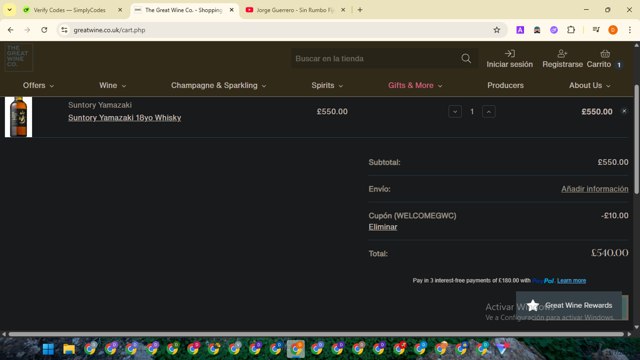Image resolution: width=640 pixels, height=360 pixels.
Task: Expand the Wine menu
Action: pyautogui.click(x=113, y=85)
